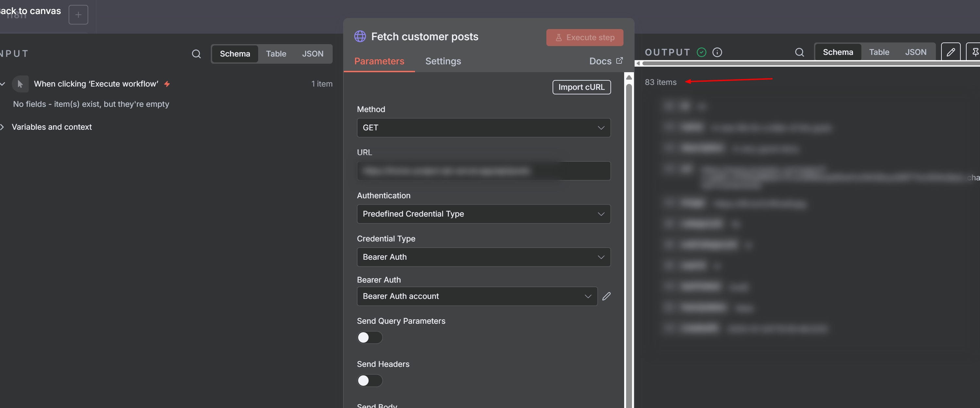The image size is (980, 408).
Task: Click the OUTPUT panel heading
Action: click(667, 52)
